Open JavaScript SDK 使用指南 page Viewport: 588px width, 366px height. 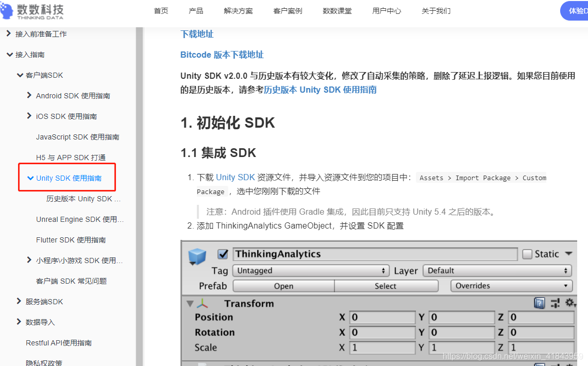click(x=78, y=137)
